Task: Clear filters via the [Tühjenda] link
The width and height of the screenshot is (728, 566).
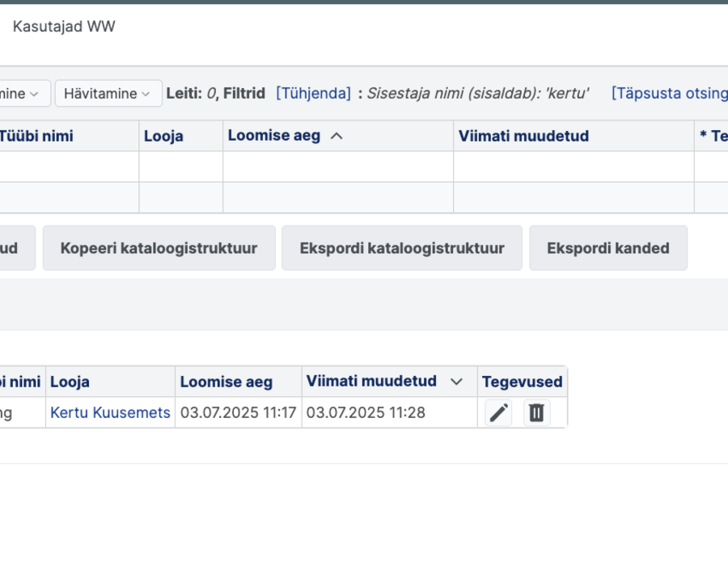Action: [313, 93]
